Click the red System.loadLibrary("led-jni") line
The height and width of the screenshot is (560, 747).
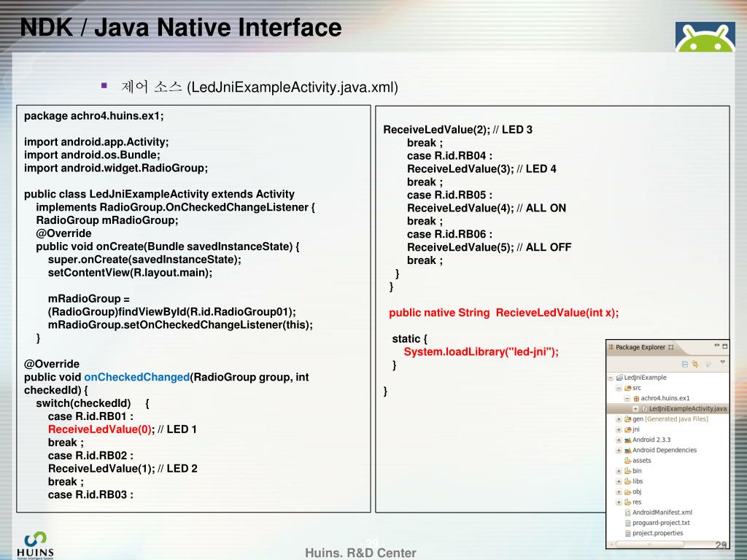(x=481, y=352)
